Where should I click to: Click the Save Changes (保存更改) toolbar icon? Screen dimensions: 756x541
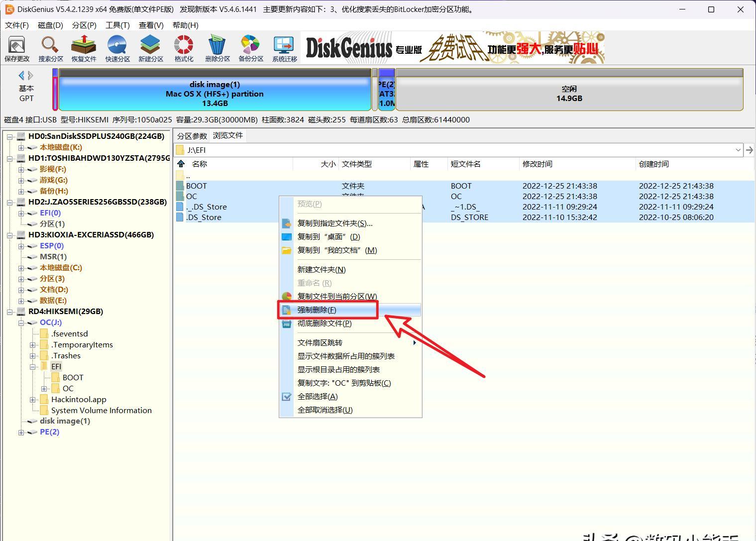click(x=17, y=49)
